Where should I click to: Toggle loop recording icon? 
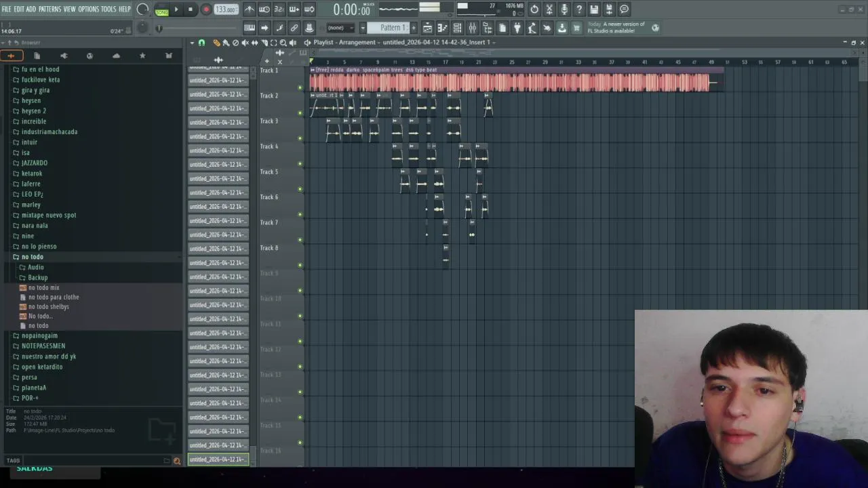click(x=309, y=9)
